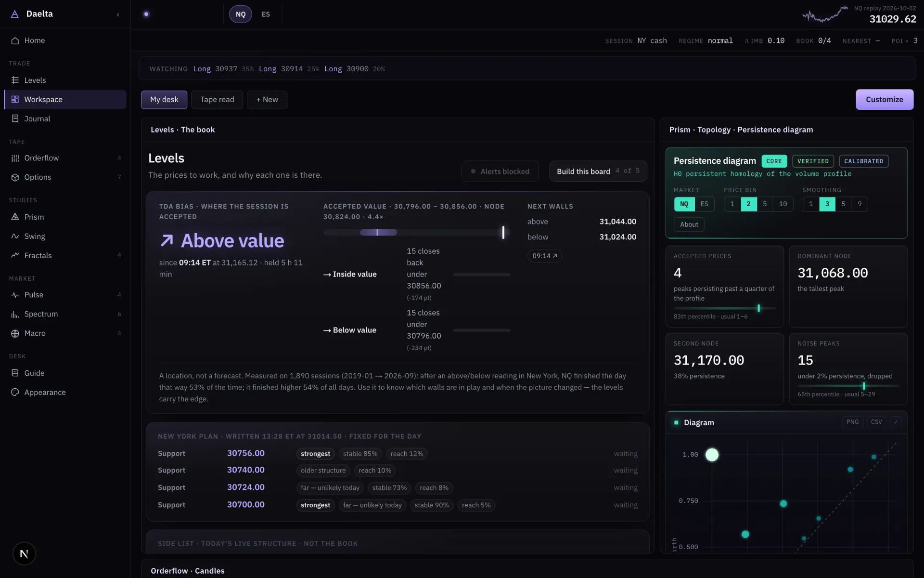Image resolution: width=924 pixels, height=578 pixels.
Task: Click the Alerts blocked indicator
Action: [x=500, y=171]
